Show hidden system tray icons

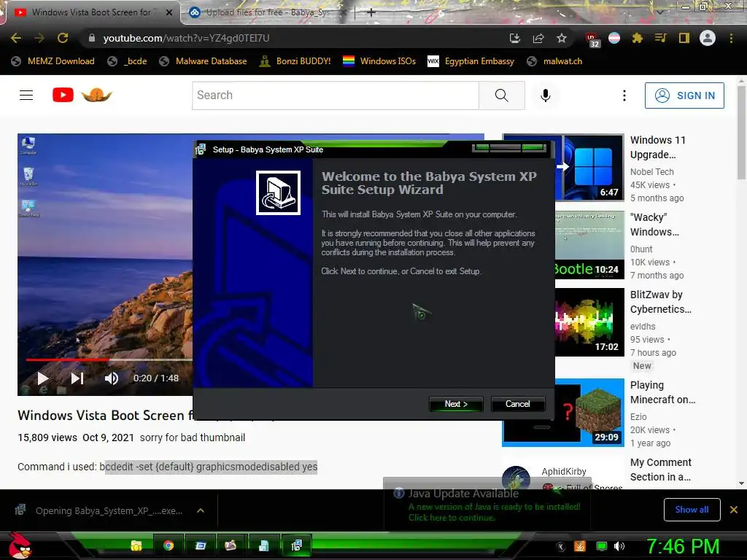[561, 547]
